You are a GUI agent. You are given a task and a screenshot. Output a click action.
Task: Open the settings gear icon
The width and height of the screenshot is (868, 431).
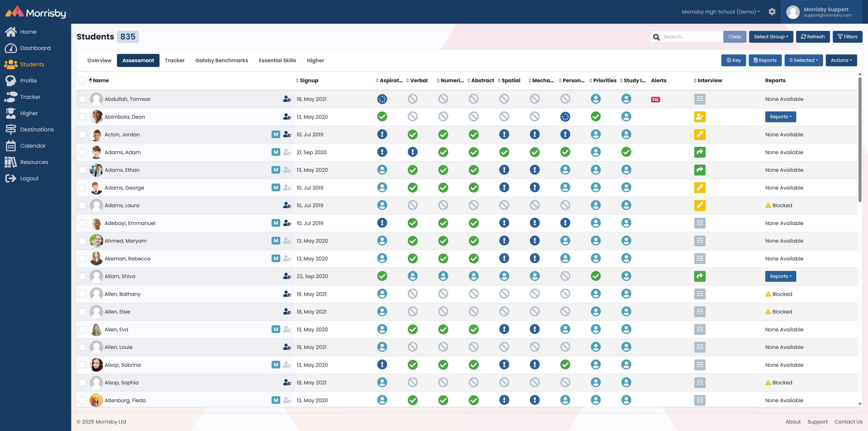click(x=772, y=12)
